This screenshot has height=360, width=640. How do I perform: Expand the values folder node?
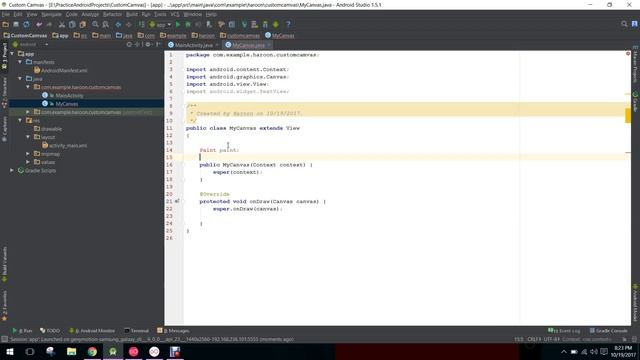tap(28, 162)
